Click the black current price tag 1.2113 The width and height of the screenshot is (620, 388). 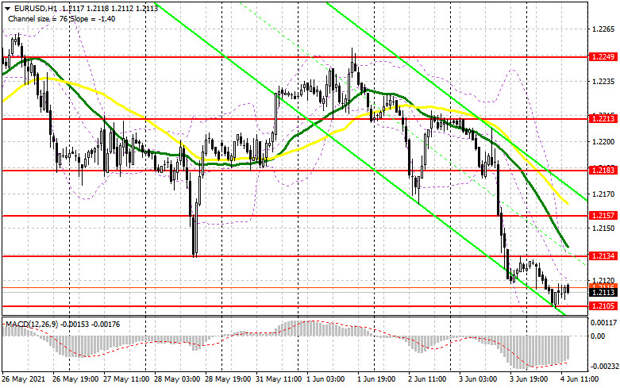point(603,293)
